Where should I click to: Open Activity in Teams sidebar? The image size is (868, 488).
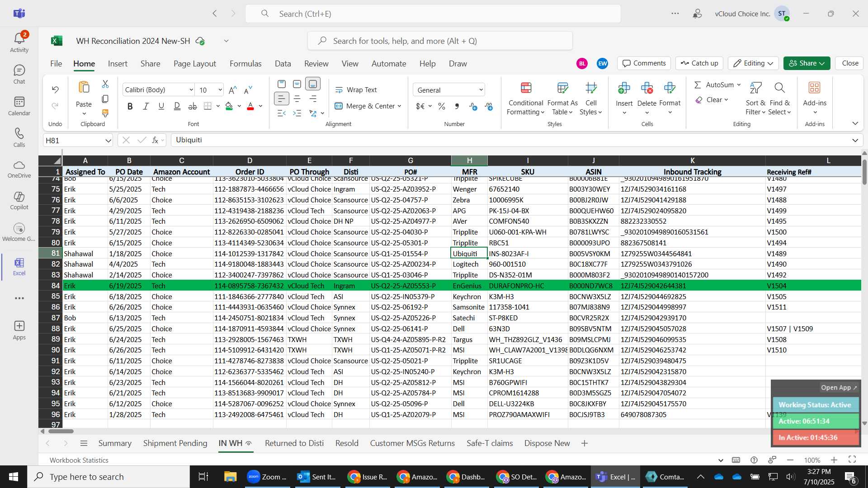coord(19,42)
